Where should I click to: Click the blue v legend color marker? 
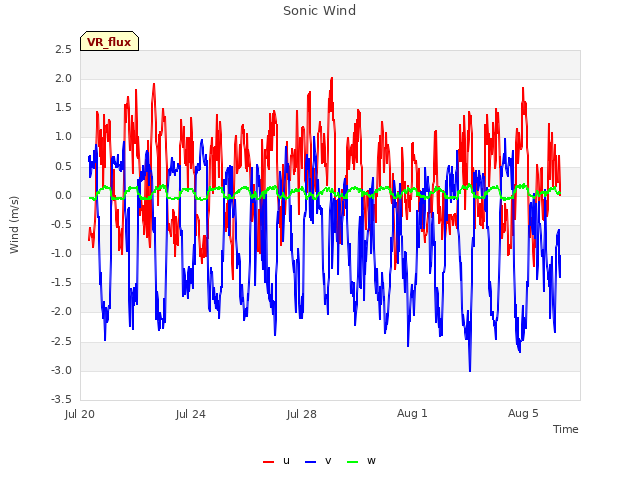[x=311, y=462]
